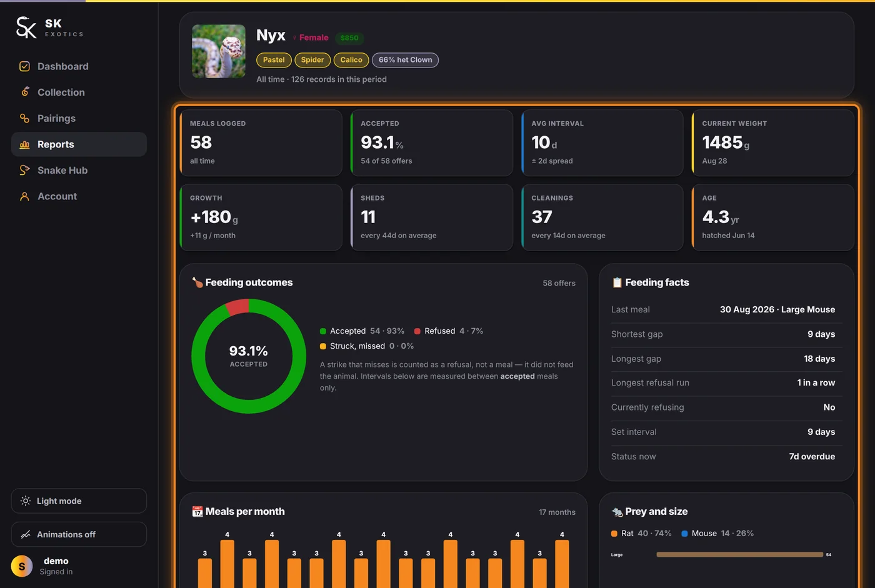Click yellow Struck, missed legend swatch
This screenshot has height=588, width=875.
[x=323, y=346]
